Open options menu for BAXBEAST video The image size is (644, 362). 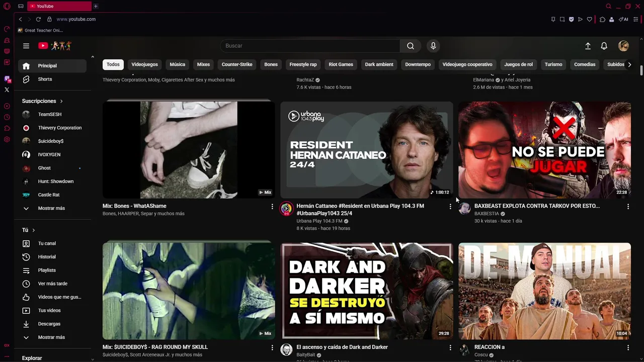628,206
